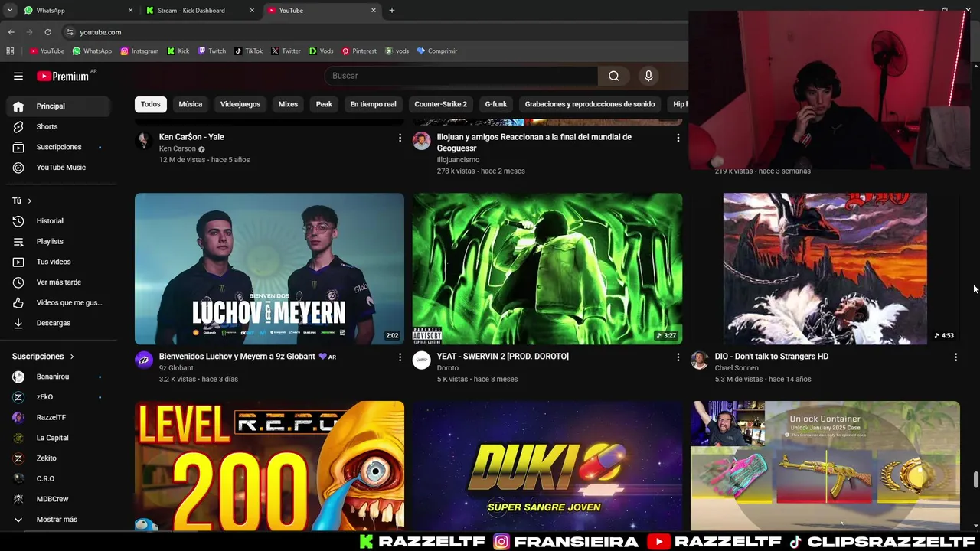Open options menu for Geoguessr reaction video

[x=678, y=138]
